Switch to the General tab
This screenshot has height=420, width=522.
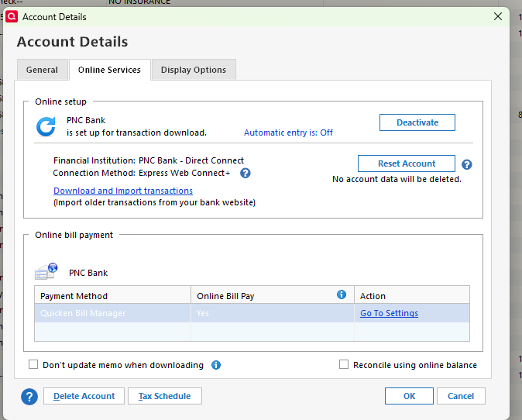tap(43, 70)
